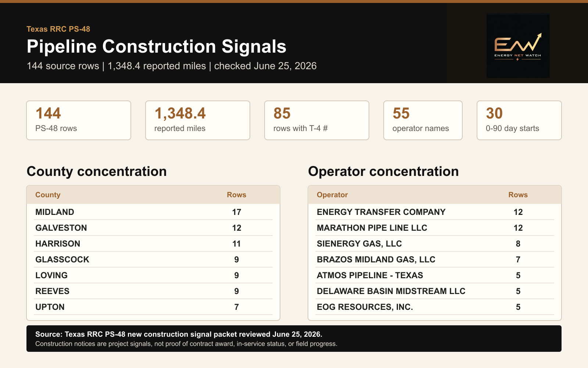The image size is (588, 368).
Task: Click the value 5 for ATMOS PIPELINE
Action: 518,275
